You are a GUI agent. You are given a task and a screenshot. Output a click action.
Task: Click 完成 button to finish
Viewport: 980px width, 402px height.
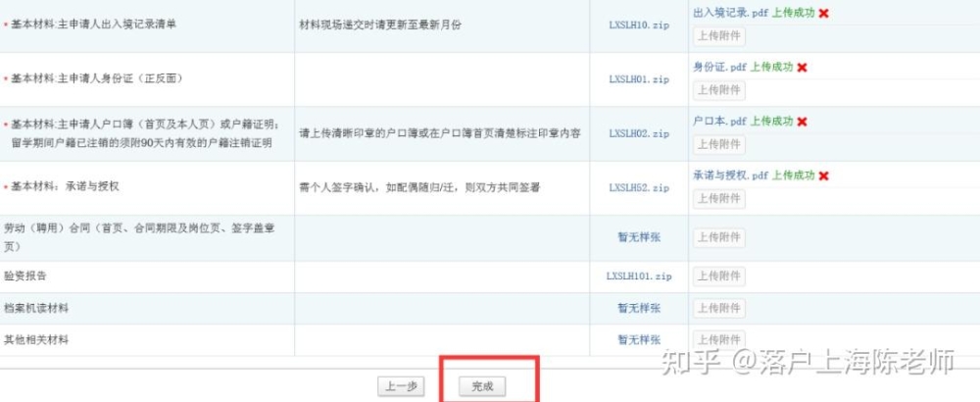pos(482,386)
